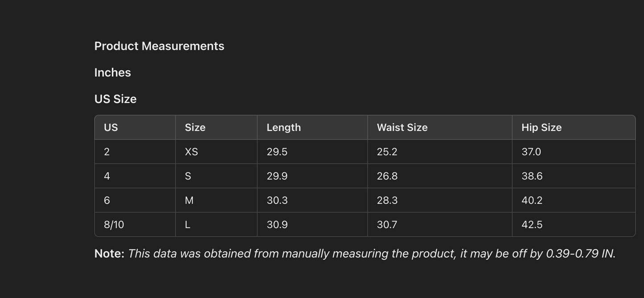The image size is (644, 298).
Task: Click the US Size heading
Action: coord(115,99)
